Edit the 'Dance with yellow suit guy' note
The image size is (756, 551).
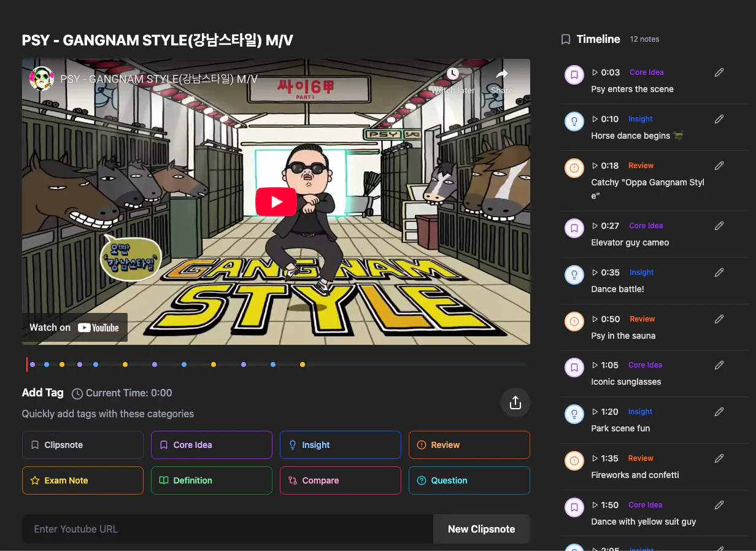point(719,505)
